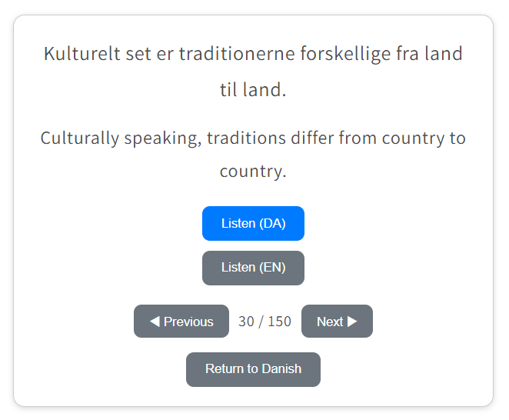Click the word "speaking" in the translation
The image size is (509, 420).
162,138
